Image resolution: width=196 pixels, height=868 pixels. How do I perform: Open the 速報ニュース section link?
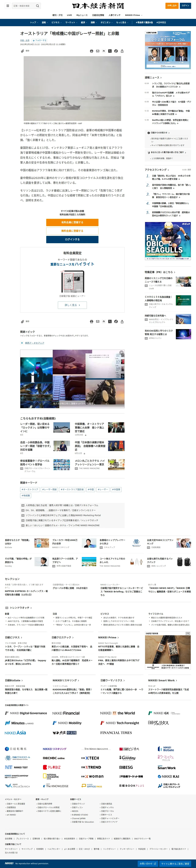point(153,78)
